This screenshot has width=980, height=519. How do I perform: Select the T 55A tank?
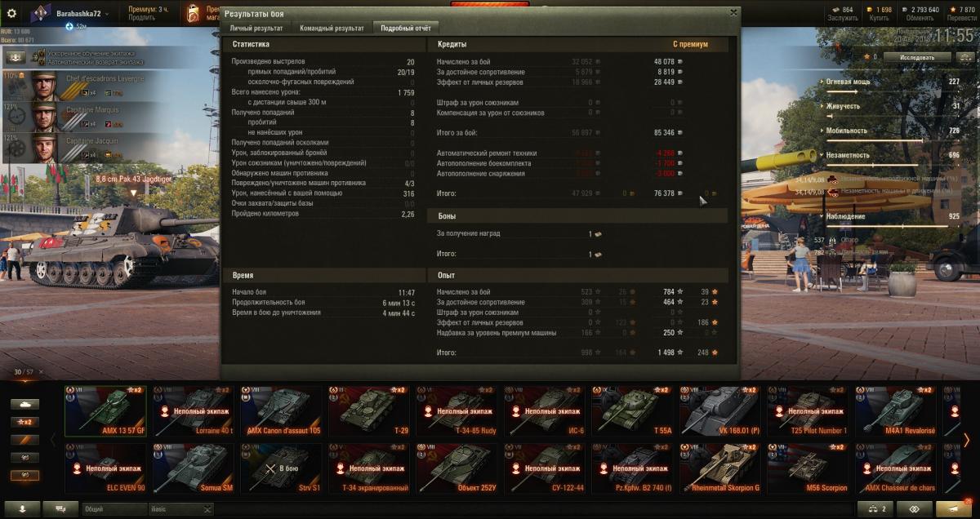tap(633, 410)
